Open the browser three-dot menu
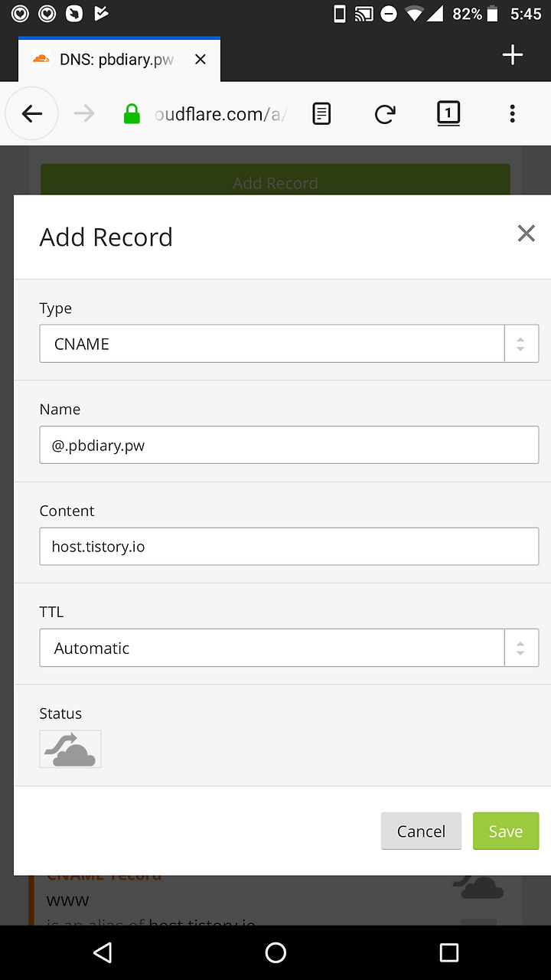 tap(512, 114)
